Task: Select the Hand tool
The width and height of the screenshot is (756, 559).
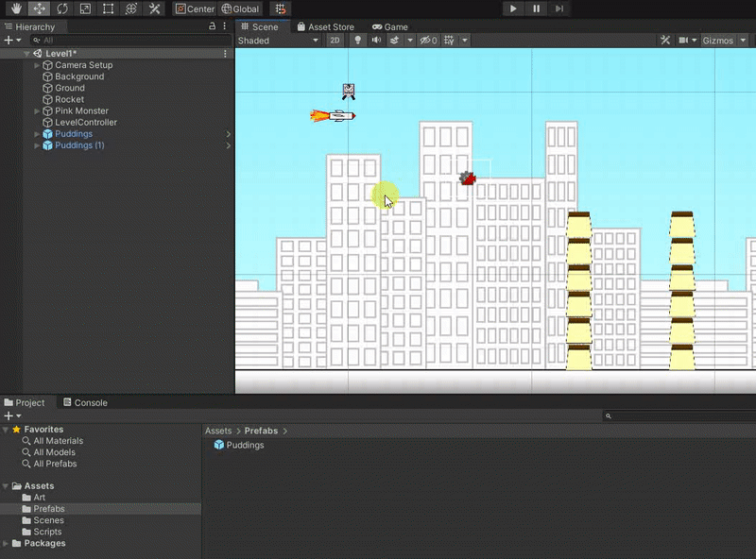Action: 15,8
